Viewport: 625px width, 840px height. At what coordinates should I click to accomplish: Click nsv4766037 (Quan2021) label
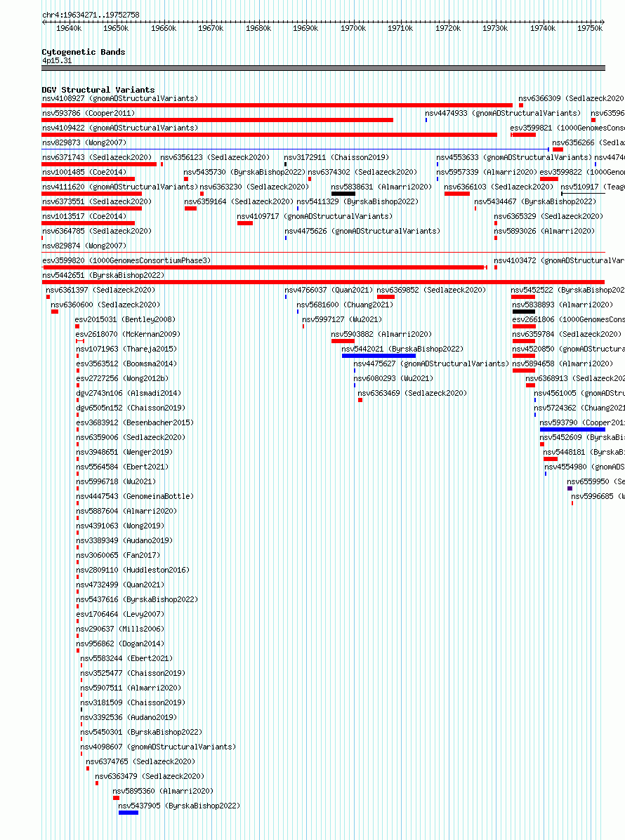click(329, 291)
